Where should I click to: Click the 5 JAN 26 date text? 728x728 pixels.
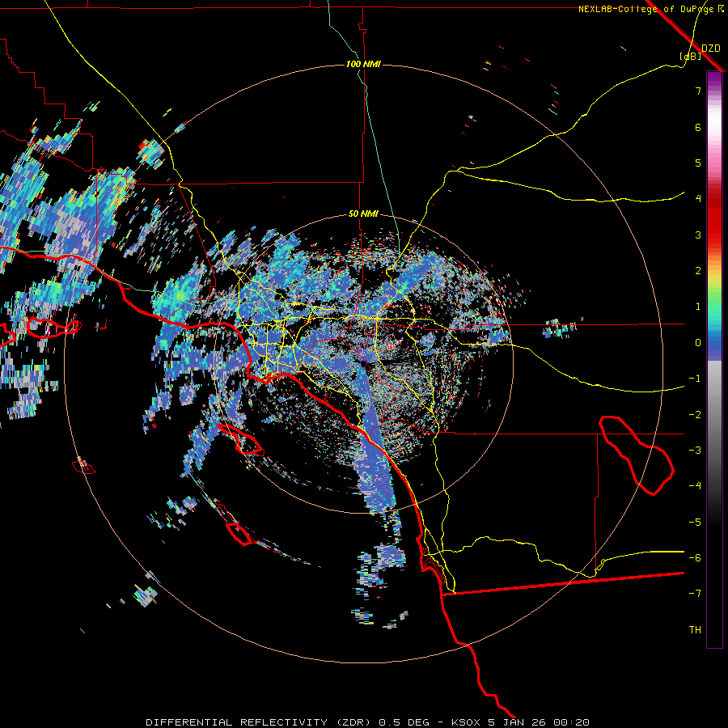(x=517, y=722)
